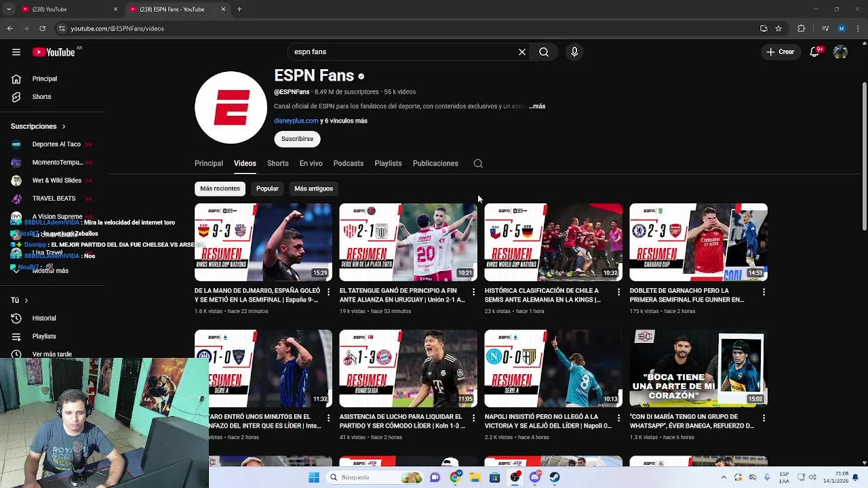Switch to the 'En vivo' channel tab

311,163
